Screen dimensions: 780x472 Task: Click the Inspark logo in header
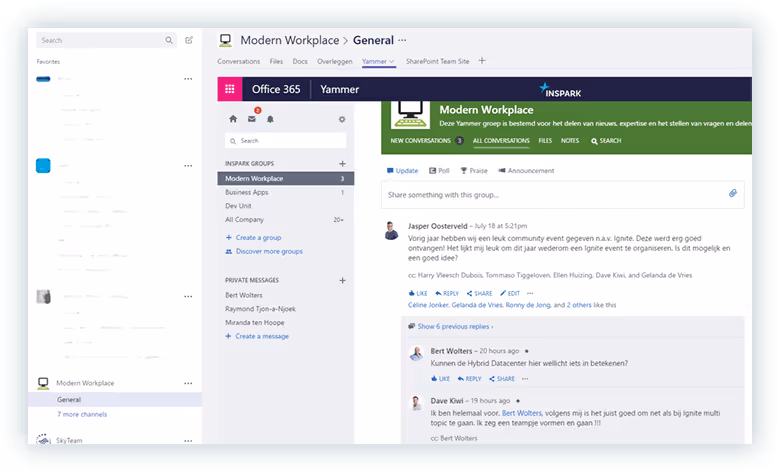click(560, 90)
